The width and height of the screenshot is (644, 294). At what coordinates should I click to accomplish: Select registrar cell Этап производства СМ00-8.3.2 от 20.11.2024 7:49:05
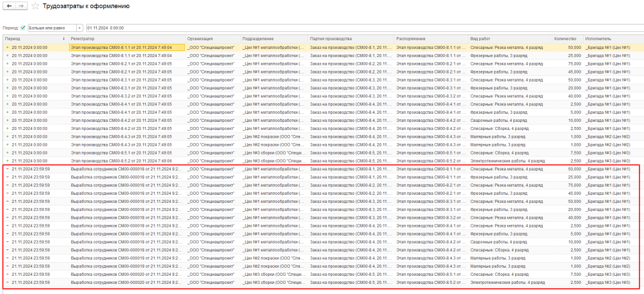(x=126, y=96)
